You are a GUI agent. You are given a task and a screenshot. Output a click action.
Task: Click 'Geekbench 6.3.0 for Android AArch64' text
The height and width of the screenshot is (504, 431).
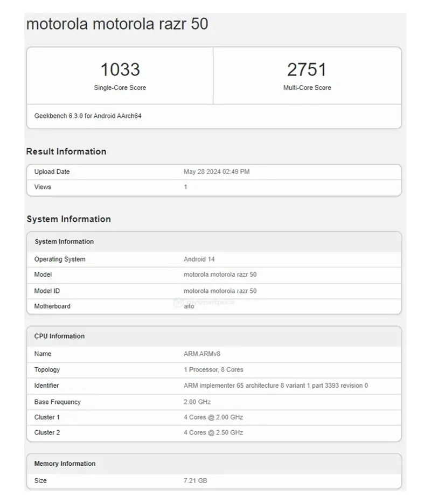point(88,116)
